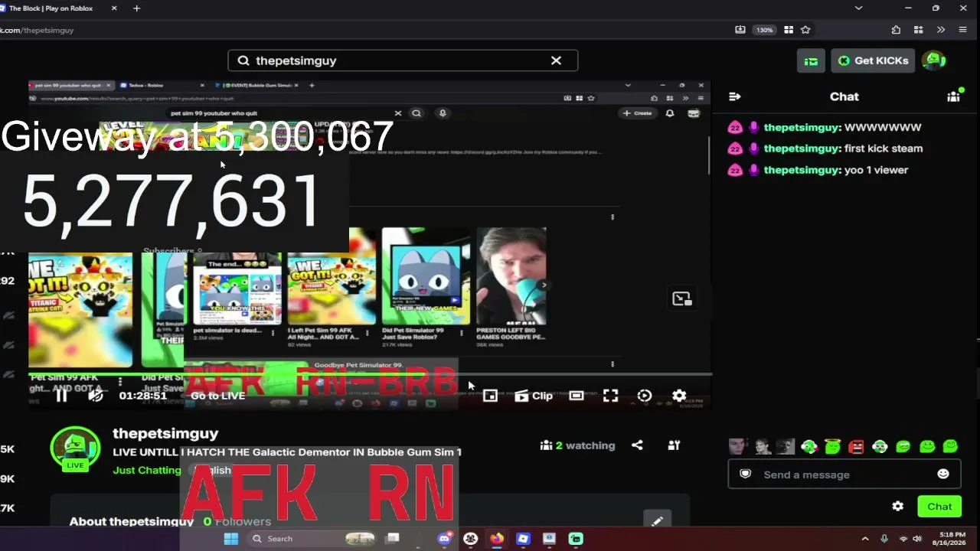
Task: Click the 0 Followers text
Action: (x=237, y=521)
